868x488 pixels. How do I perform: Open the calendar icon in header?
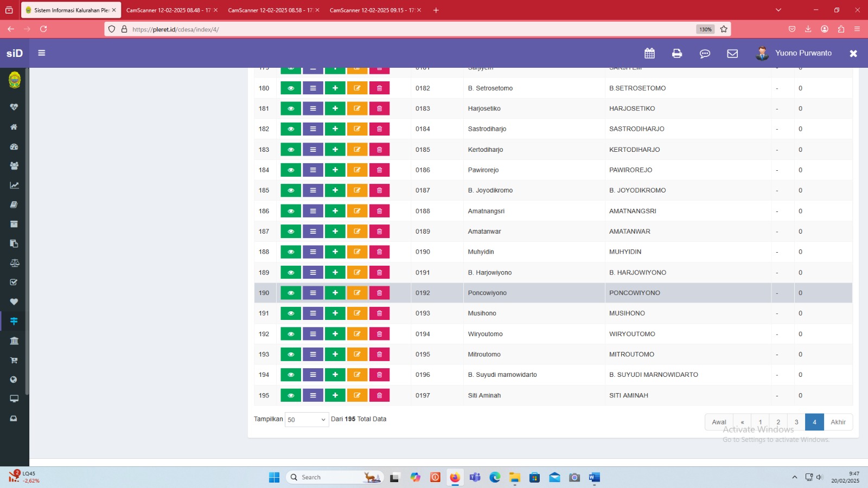tap(649, 53)
